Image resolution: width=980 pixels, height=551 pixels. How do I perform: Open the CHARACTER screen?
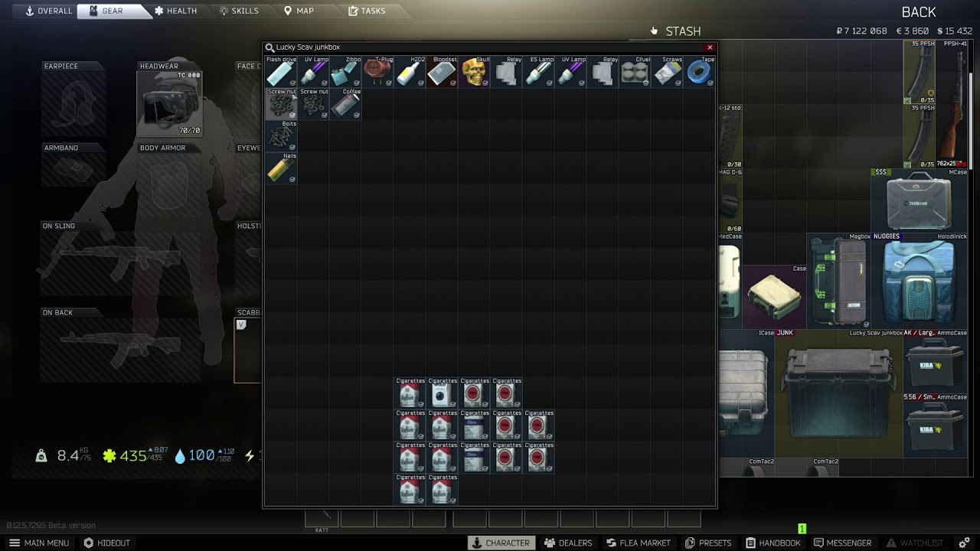point(501,543)
